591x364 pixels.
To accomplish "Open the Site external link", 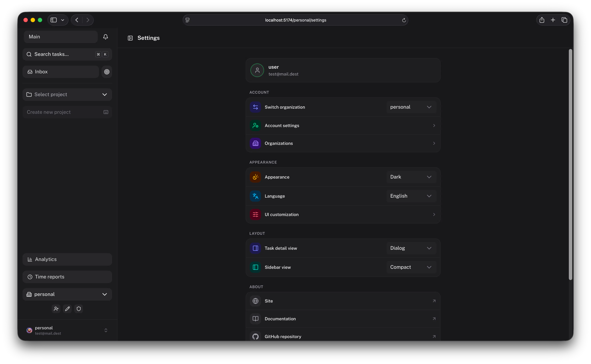I will 343,301.
